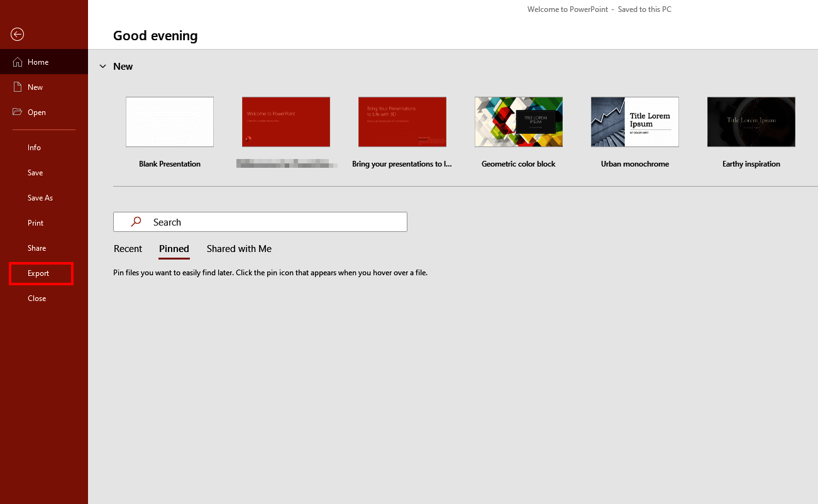Screen dimensions: 818x504
Task: Open the Print pane
Action: click(x=35, y=222)
